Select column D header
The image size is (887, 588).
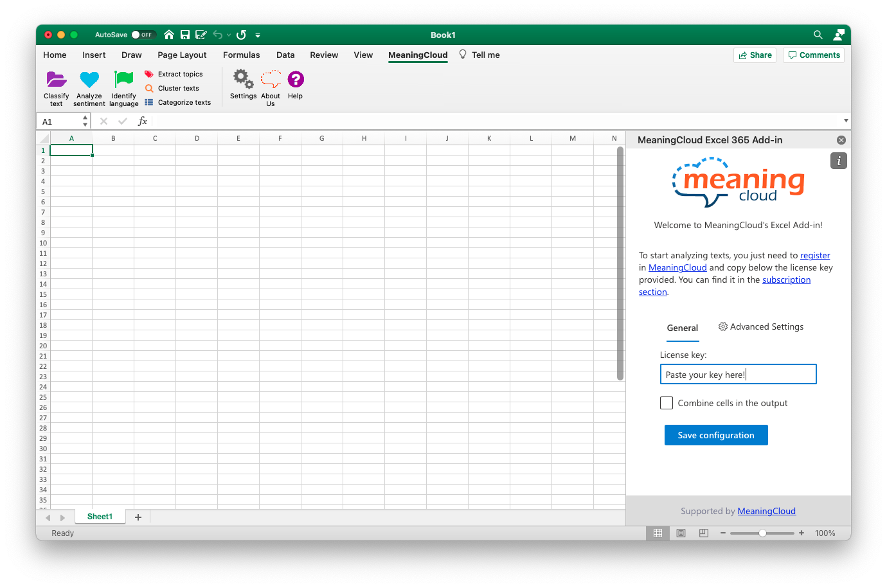click(197, 138)
